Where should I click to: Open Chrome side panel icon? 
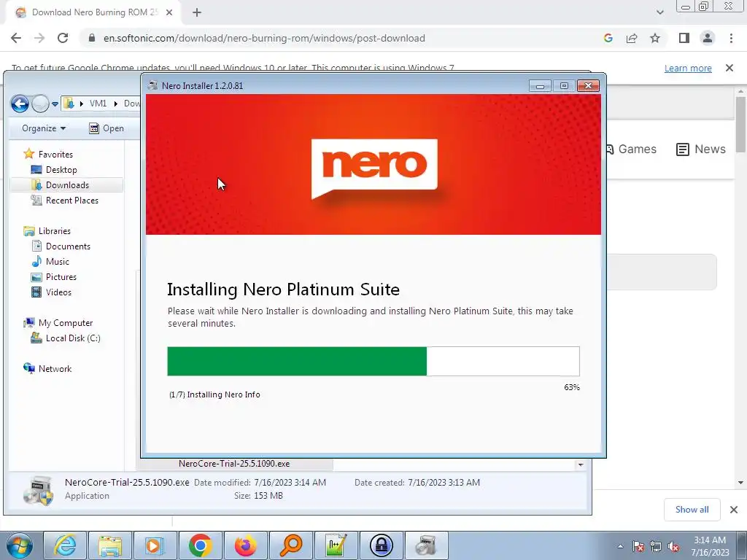684,38
